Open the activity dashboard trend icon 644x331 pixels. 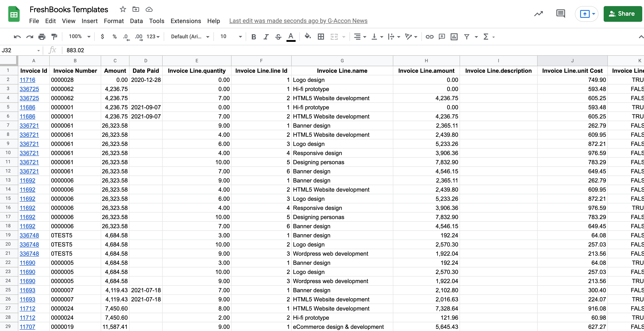click(538, 14)
